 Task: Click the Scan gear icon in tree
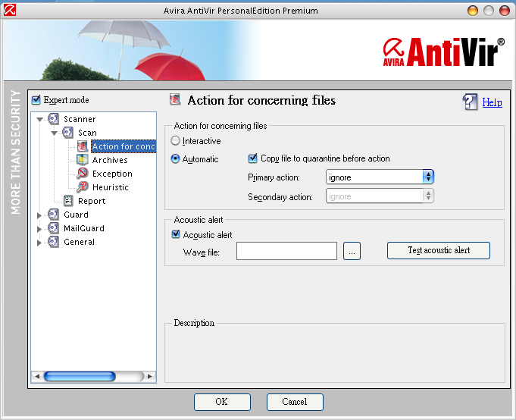click(67, 133)
